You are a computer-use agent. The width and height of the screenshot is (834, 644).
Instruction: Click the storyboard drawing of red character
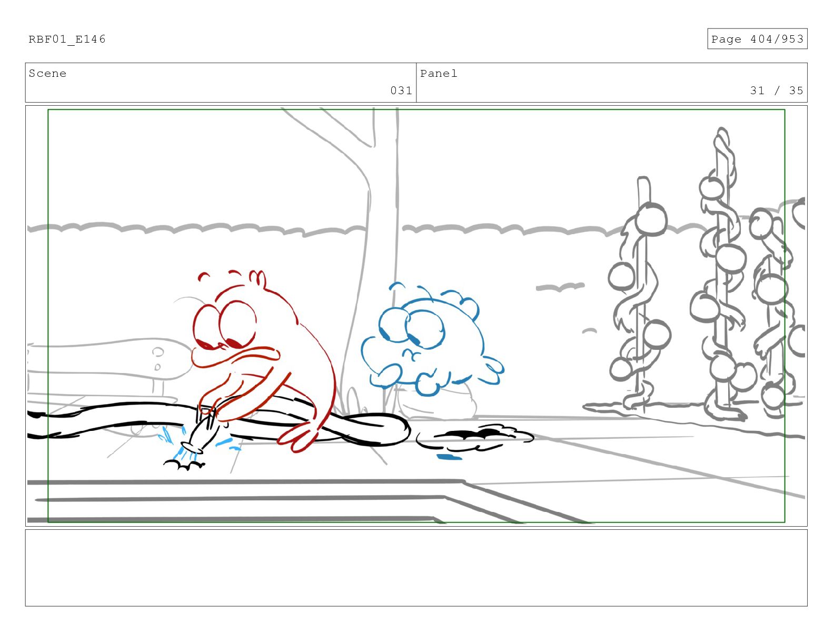click(x=263, y=361)
